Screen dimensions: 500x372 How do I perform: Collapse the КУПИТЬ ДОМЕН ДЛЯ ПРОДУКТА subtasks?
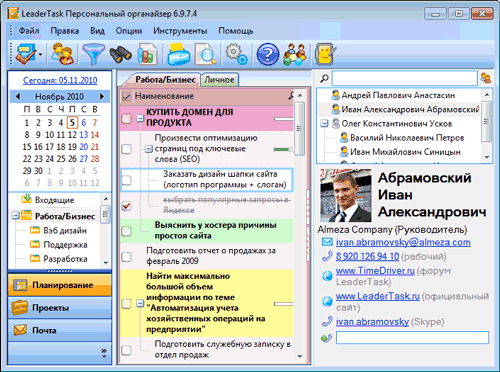140,118
